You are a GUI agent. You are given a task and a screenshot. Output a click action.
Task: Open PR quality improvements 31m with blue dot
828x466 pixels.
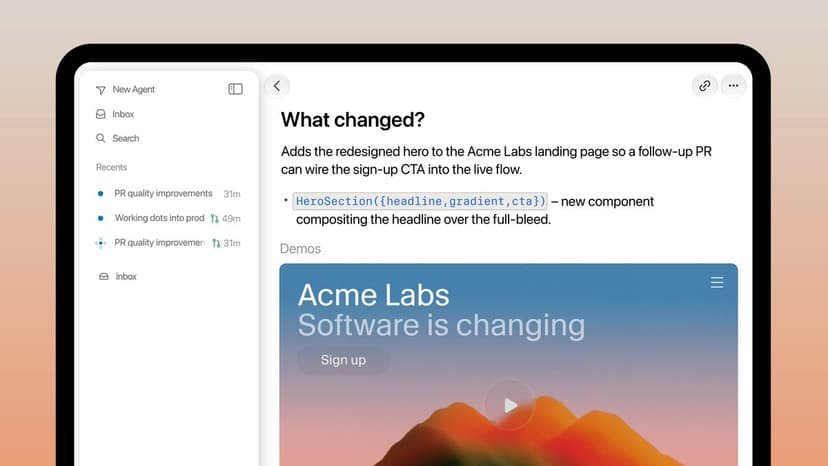click(x=168, y=193)
